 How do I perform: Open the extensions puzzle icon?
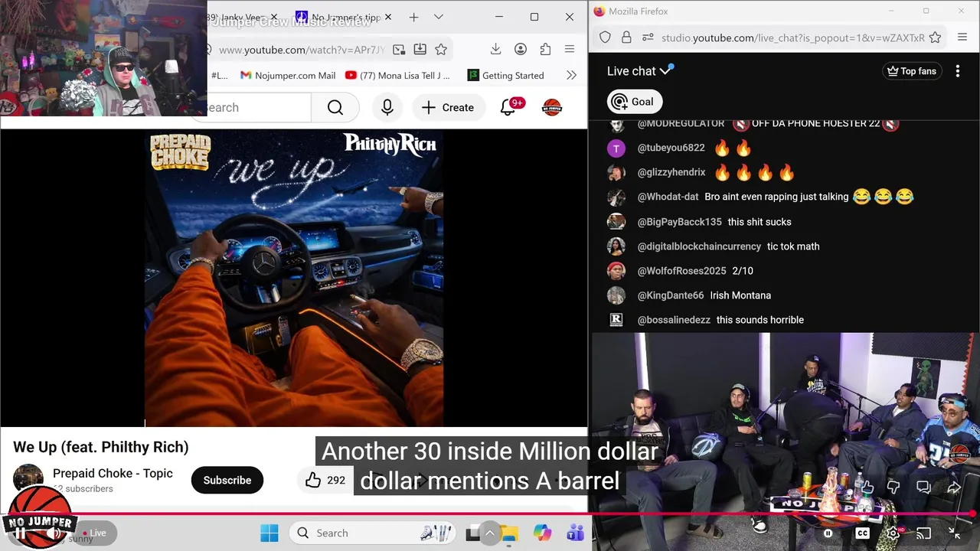point(545,50)
